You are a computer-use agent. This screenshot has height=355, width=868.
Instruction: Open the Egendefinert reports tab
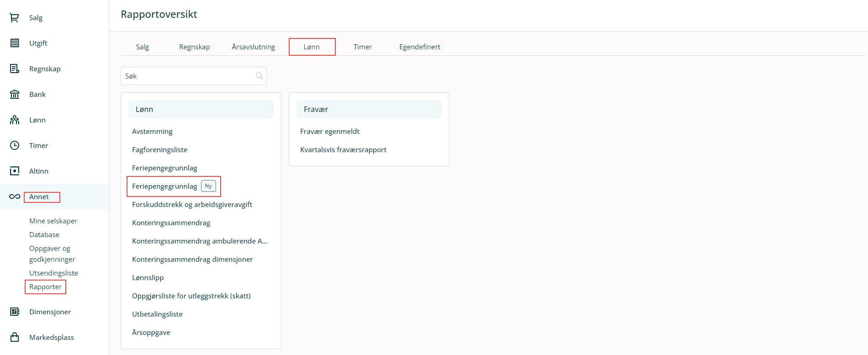click(x=419, y=47)
